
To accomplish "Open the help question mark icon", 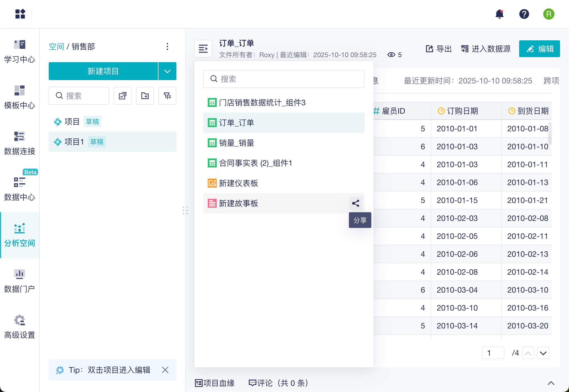I will click(524, 14).
